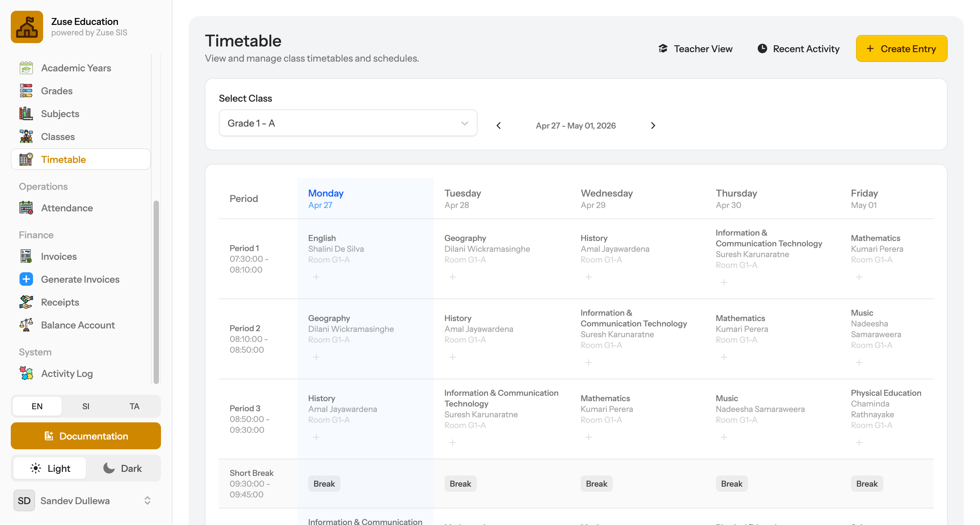Open the Balance Account page
The image size is (980, 525).
click(80, 325)
